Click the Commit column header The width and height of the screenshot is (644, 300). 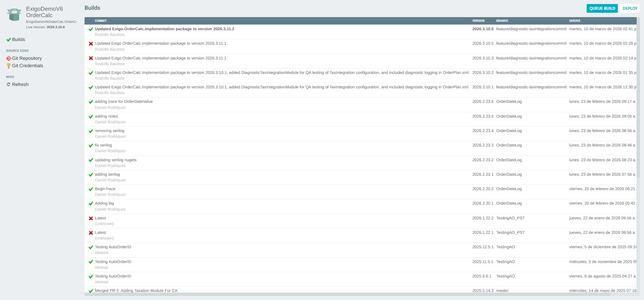point(101,21)
